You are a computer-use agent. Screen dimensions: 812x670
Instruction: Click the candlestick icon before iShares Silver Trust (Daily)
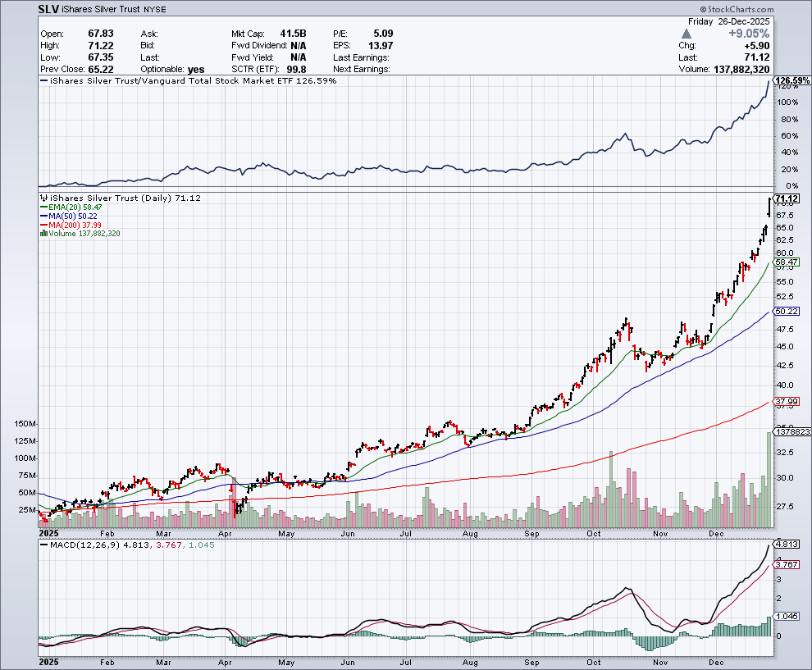tap(44, 198)
